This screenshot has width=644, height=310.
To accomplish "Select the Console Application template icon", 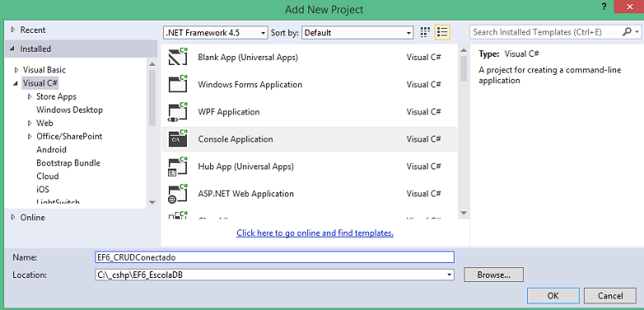I will pyautogui.click(x=178, y=139).
